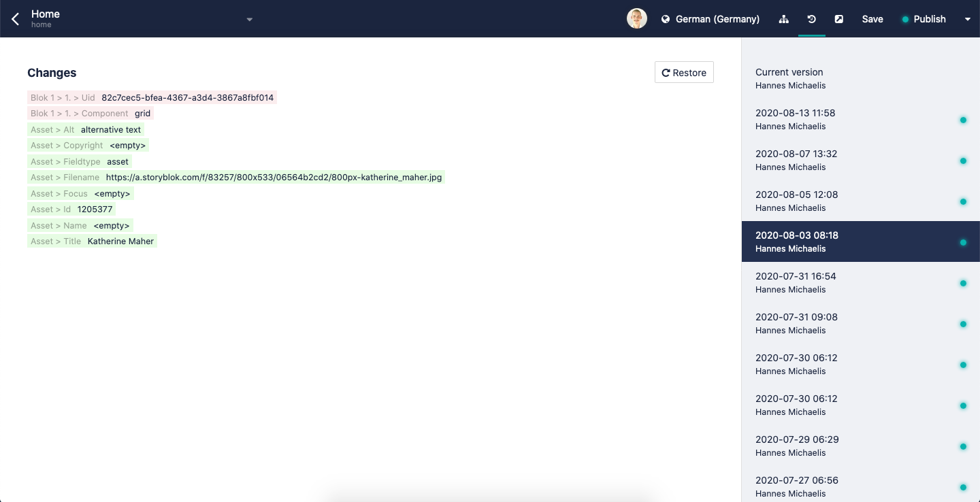Click the Save button
This screenshot has height=502, width=980.
click(872, 19)
